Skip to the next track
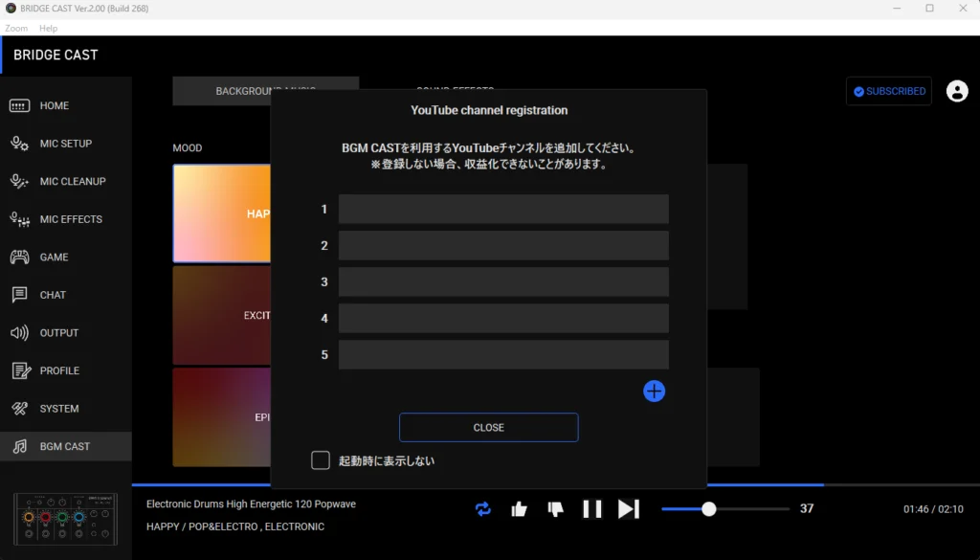 click(628, 509)
